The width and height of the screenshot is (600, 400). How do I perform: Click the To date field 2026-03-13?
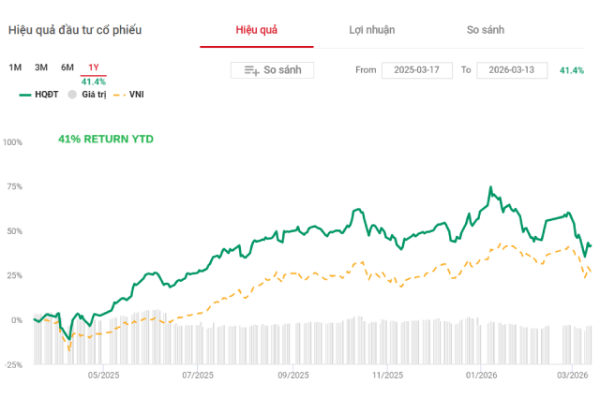[x=512, y=70]
